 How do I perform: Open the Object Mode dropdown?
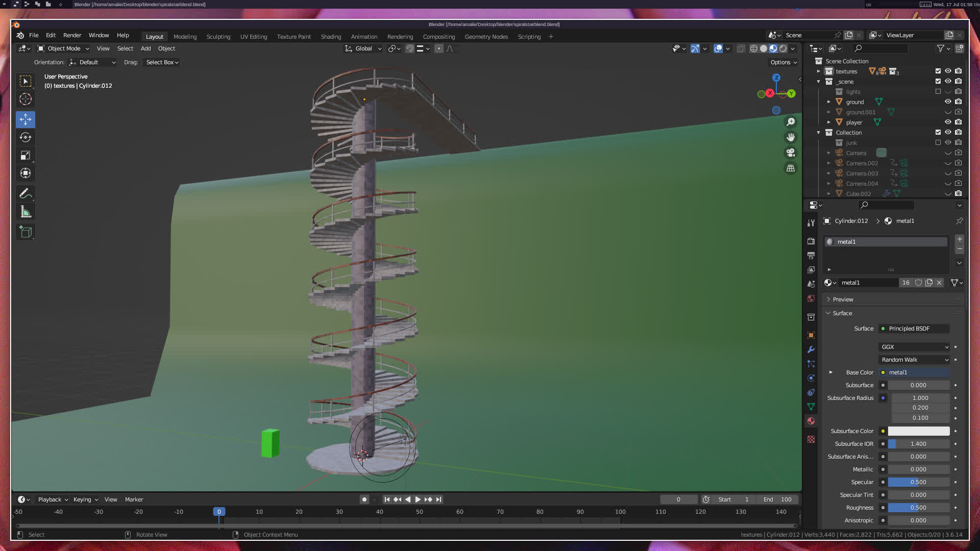pyautogui.click(x=63, y=48)
